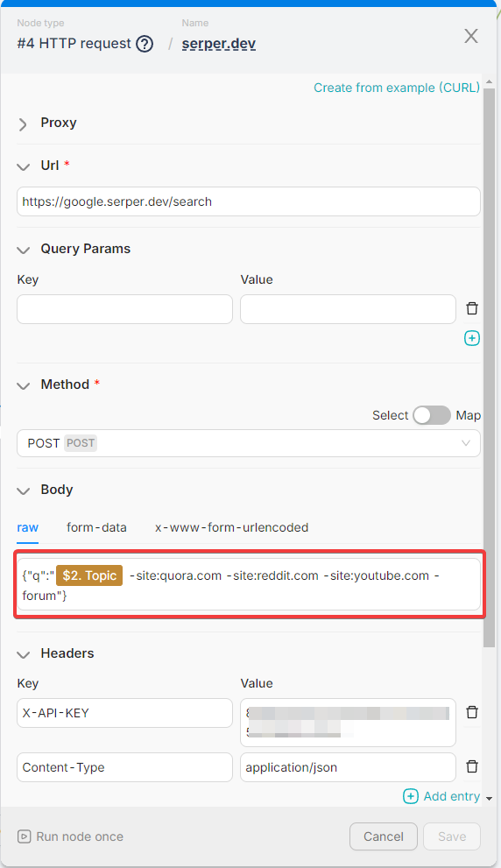501x868 pixels.
Task: Collapse the Body section
Action: coord(24,491)
